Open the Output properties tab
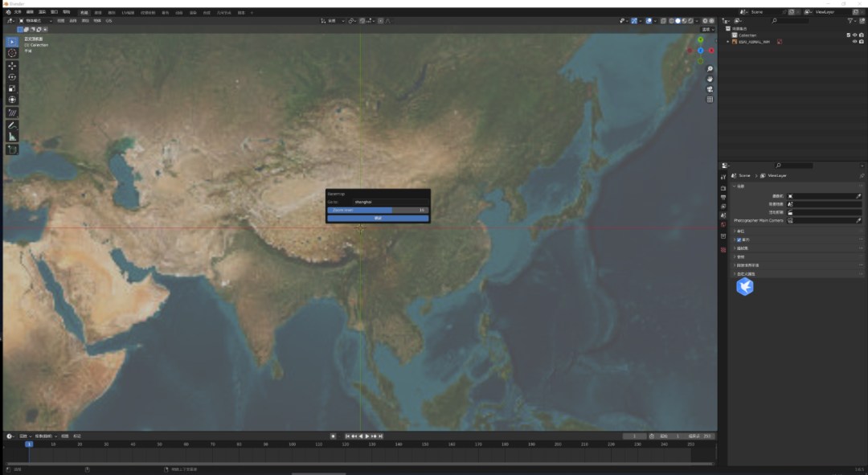 click(x=723, y=197)
